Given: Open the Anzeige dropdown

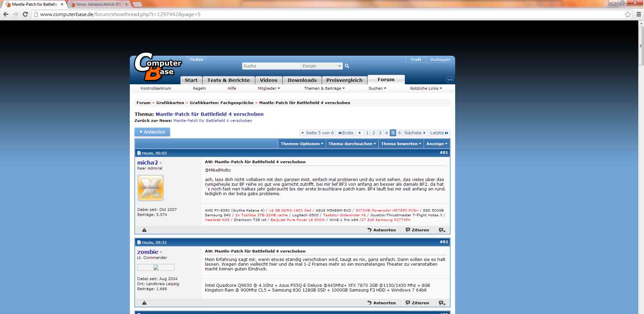Looking at the screenshot, I should coord(437,144).
